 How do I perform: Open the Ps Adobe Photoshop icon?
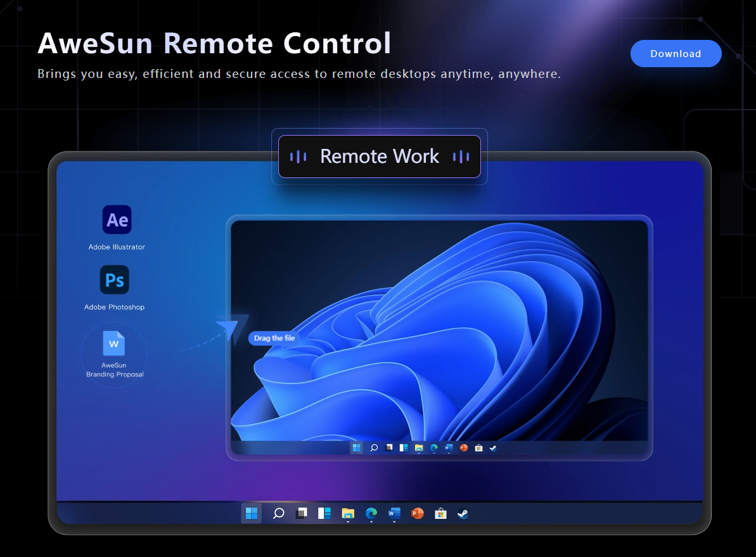[x=114, y=279]
